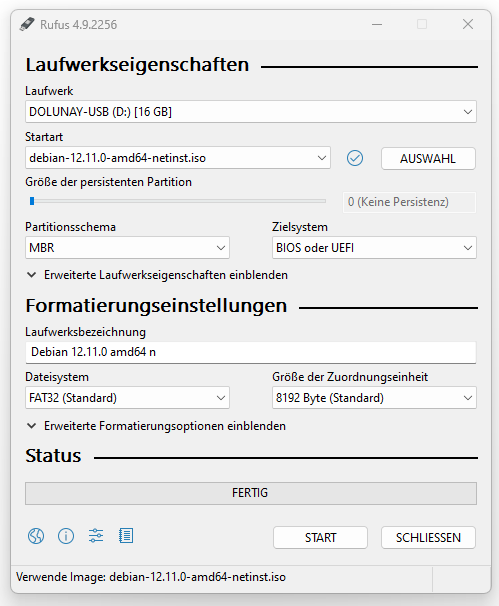Open the Zielsystem BIOS oder UEFI dropdown
499x606 pixels.
coord(374,248)
